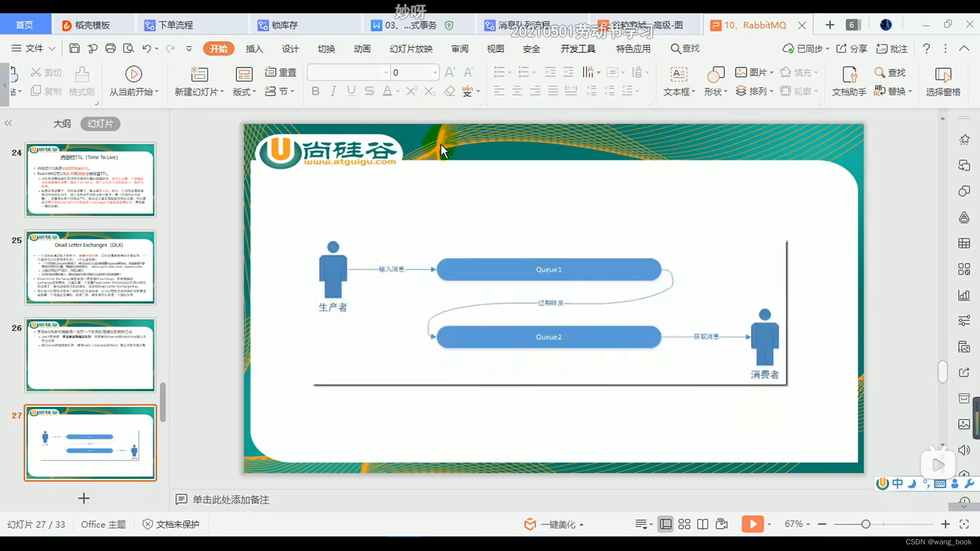Viewport: 980px width, 551px height.
Task: Switch to reading view icon
Action: click(x=702, y=524)
